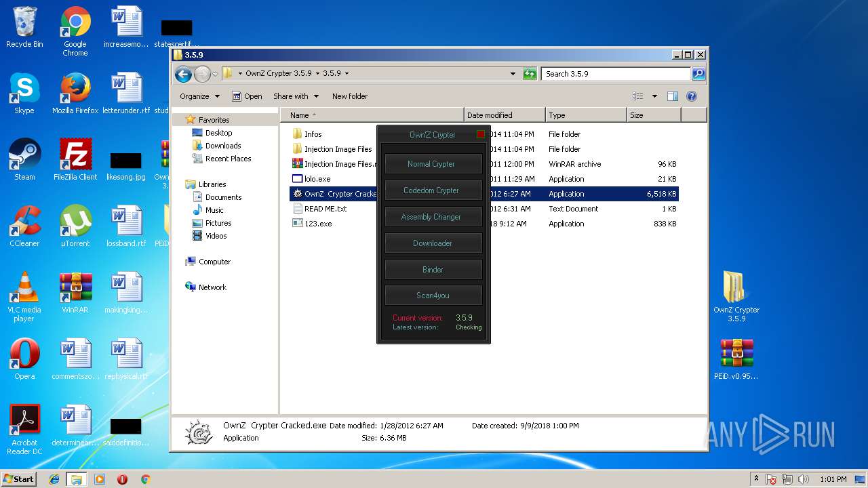Open the Start menu
The height and width of the screenshot is (488, 868).
(x=19, y=479)
